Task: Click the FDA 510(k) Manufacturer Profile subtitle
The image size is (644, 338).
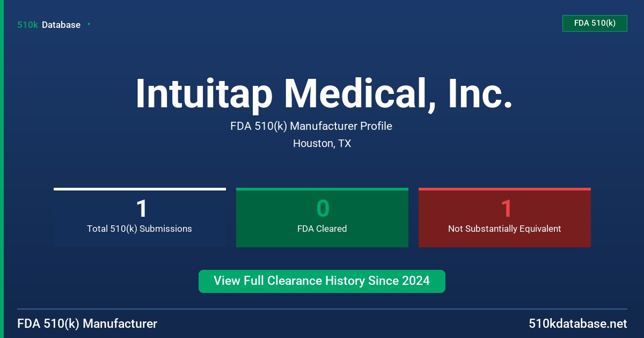Action: [x=311, y=126]
